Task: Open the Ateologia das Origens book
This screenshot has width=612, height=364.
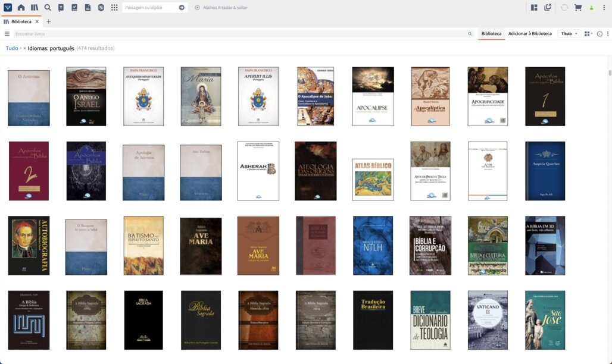Action: [316, 171]
